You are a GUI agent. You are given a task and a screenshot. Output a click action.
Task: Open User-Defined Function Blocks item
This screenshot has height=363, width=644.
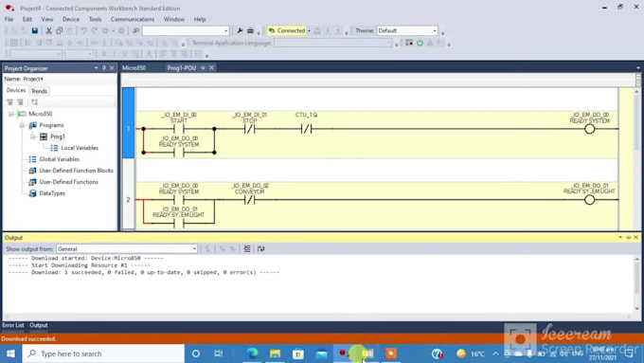click(x=77, y=171)
